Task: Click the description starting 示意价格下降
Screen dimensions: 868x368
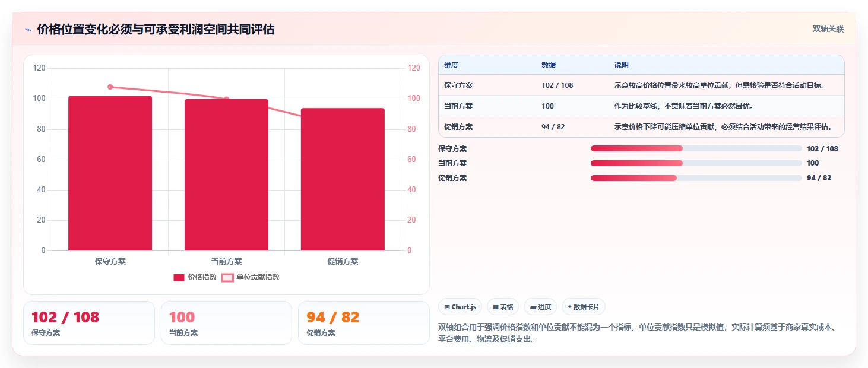Action: click(x=723, y=127)
